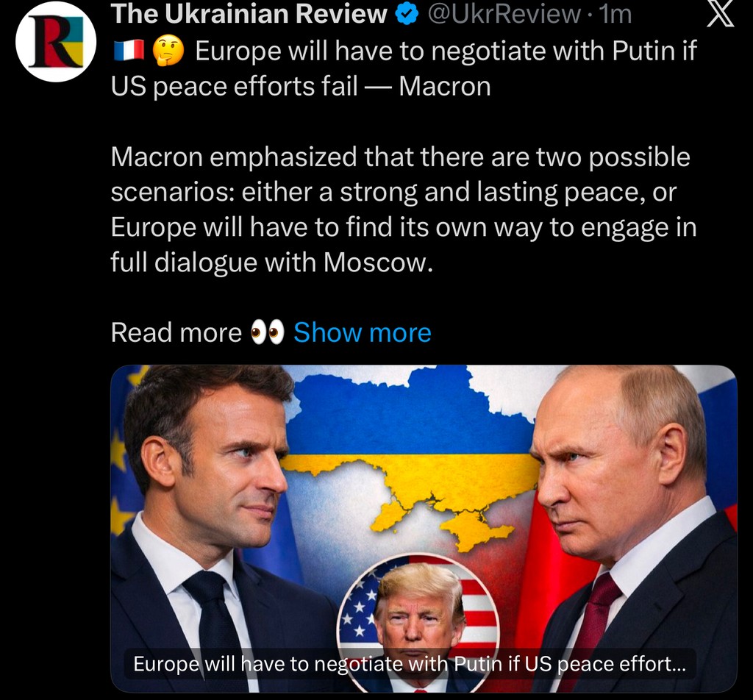The image size is (753, 700).
Task: Click the blue verified checkmark badge
Action: 407,15
